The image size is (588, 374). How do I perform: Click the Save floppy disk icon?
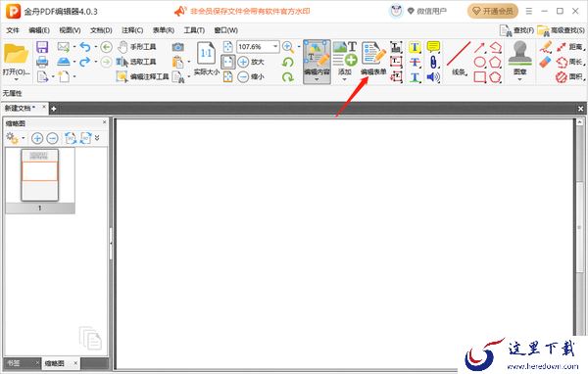pos(42,47)
